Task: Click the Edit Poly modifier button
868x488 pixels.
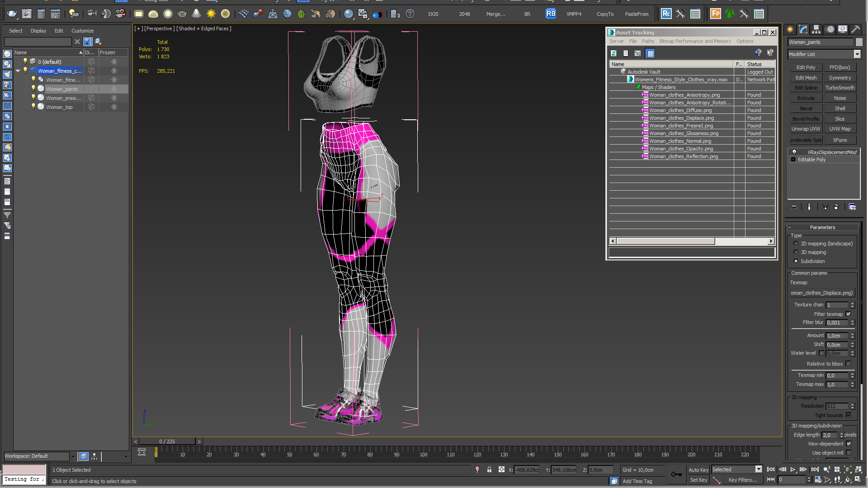Action: [806, 67]
